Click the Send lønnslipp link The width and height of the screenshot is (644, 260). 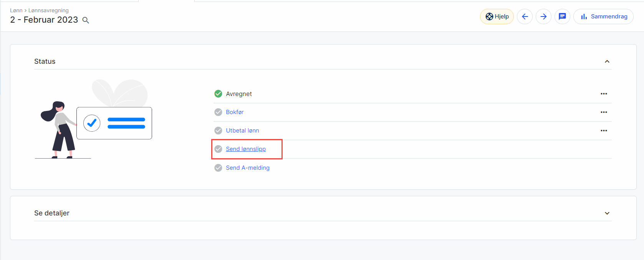(x=246, y=149)
